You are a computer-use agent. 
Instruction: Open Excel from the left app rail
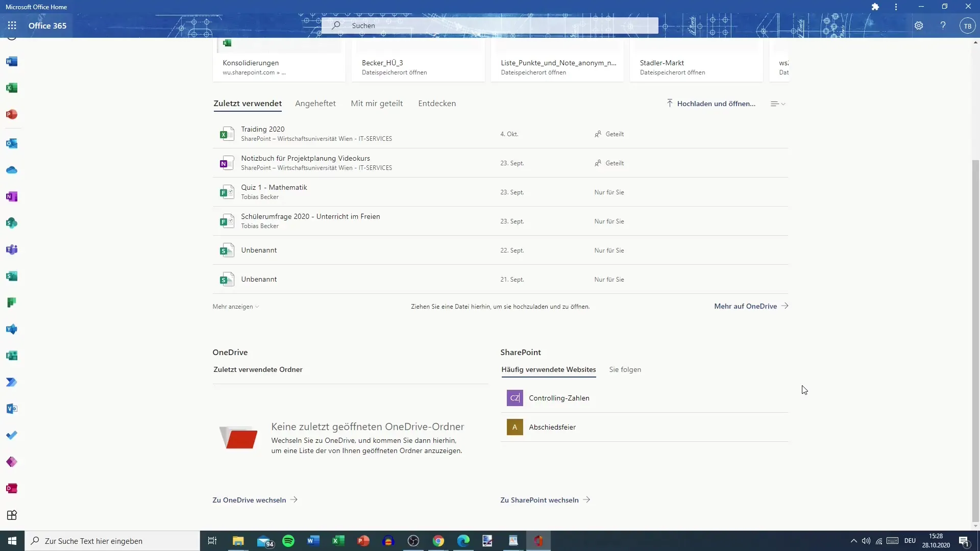[x=12, y=88]
